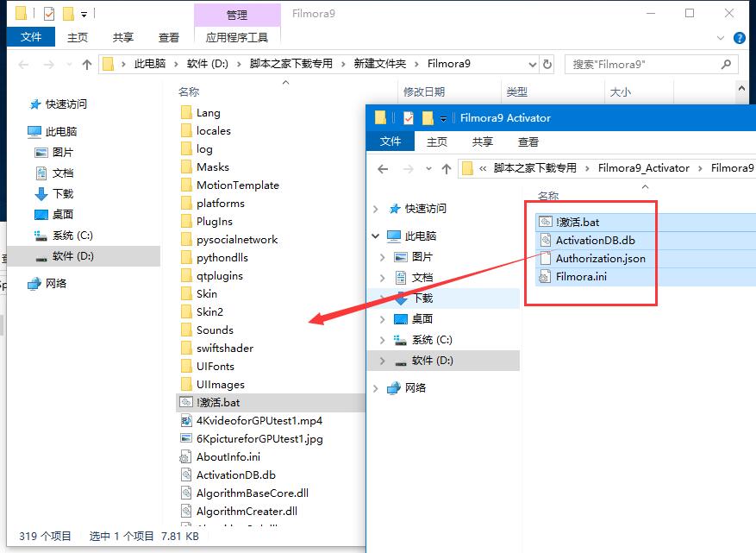The height and width of the screenshot is (553, 756).
Task: Select the 4KvideoforGPUtest1.mp4 file
Action: point(259,421)
